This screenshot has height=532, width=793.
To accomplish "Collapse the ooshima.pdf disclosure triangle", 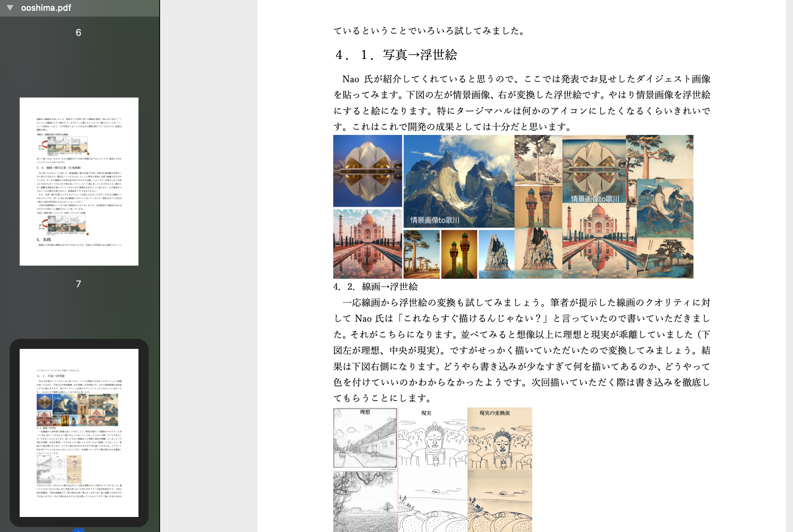I will click(x=10, y=8).
